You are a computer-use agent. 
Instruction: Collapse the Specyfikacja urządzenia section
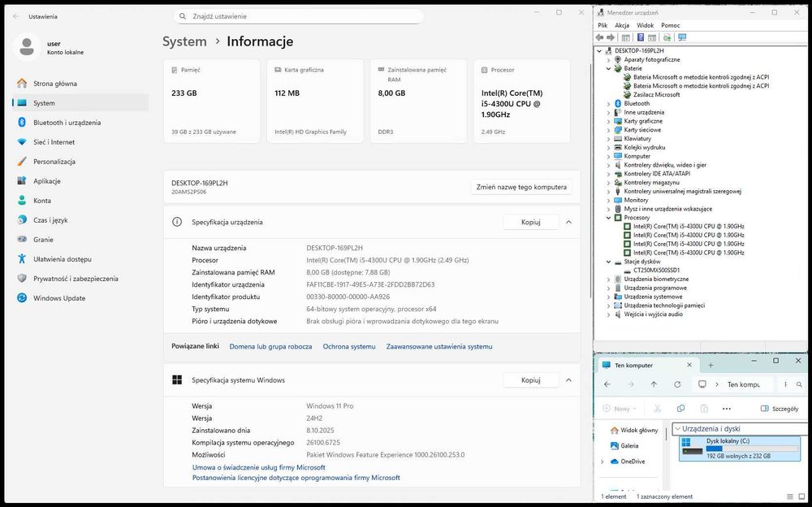[x=568, y=222]
